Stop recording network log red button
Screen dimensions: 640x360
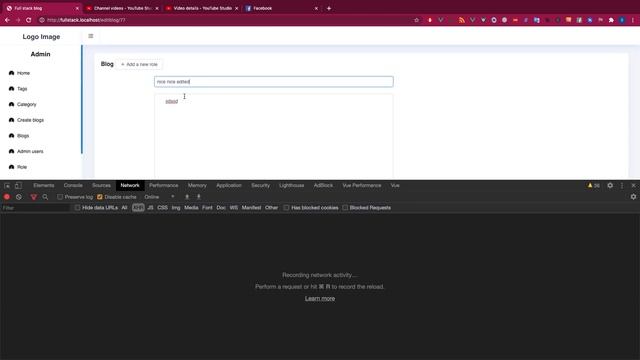pyautogui.click(x=7, y=197)
